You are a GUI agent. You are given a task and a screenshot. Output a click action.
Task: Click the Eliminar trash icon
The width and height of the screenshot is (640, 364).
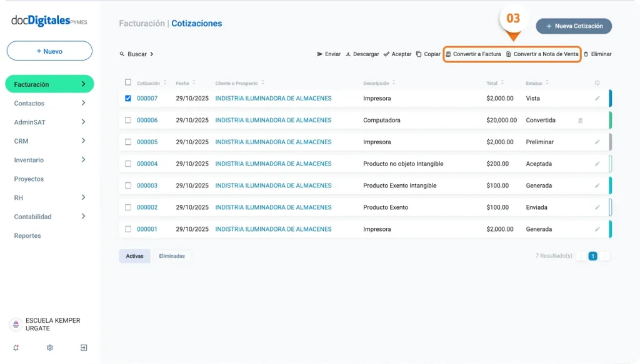tap(586, 54)
